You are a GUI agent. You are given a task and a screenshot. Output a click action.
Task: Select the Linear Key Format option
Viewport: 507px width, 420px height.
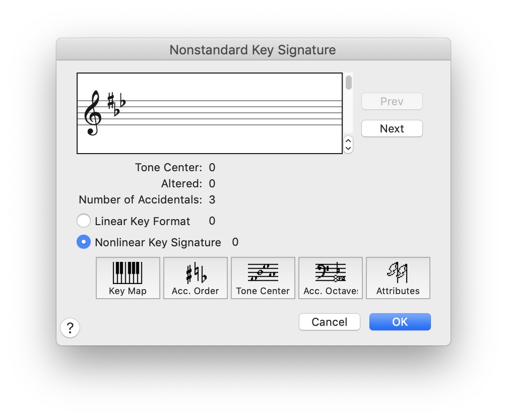click(83, 221)
